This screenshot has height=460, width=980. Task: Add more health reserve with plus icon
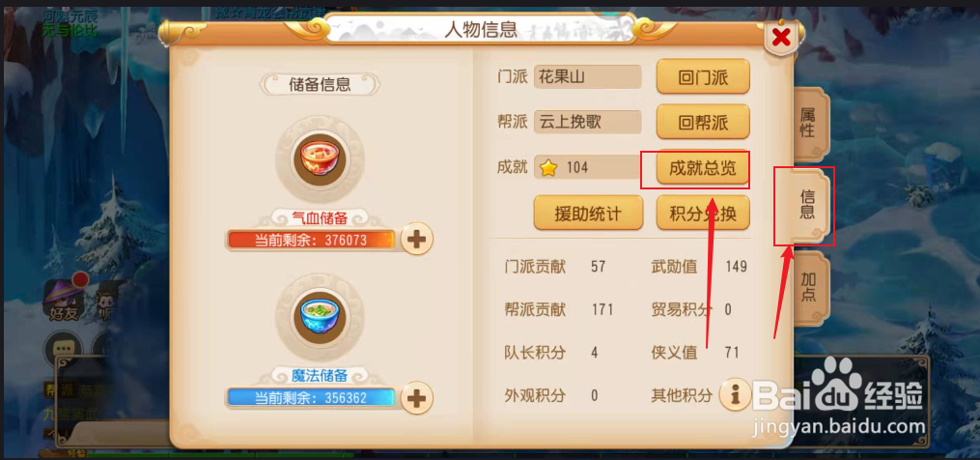[x=417, y=239]
